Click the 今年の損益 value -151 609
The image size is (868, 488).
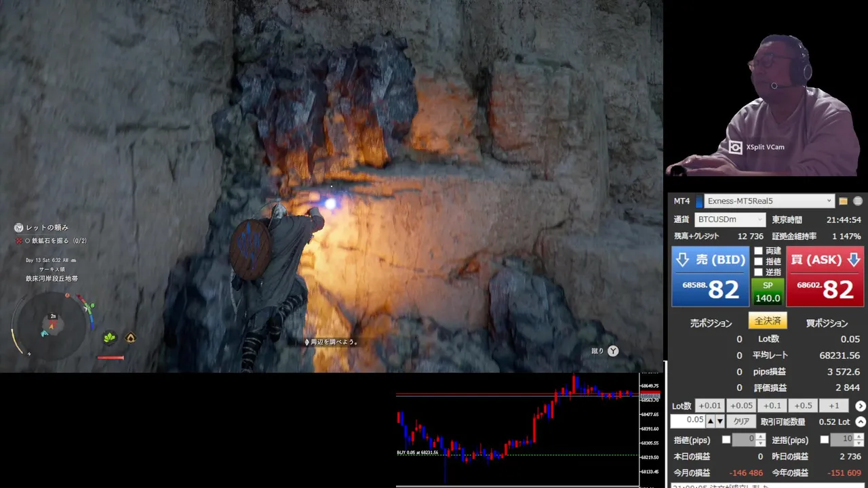(844, 473)
